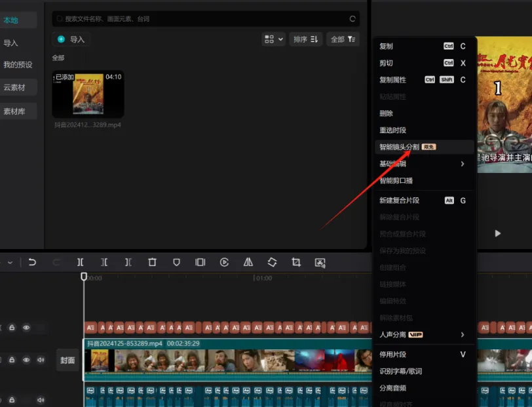Select the split clip tool
532x407 pixels.
(x=80, y=262)
